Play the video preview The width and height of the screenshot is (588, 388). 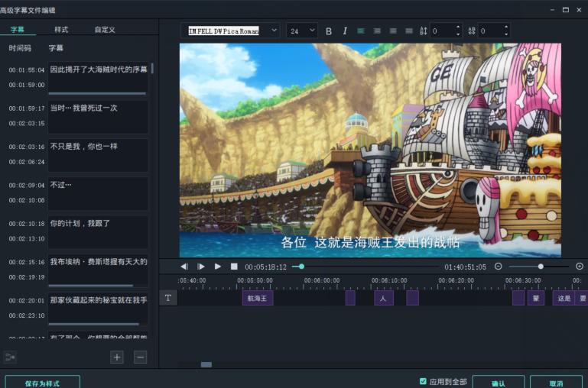point(217,267)
